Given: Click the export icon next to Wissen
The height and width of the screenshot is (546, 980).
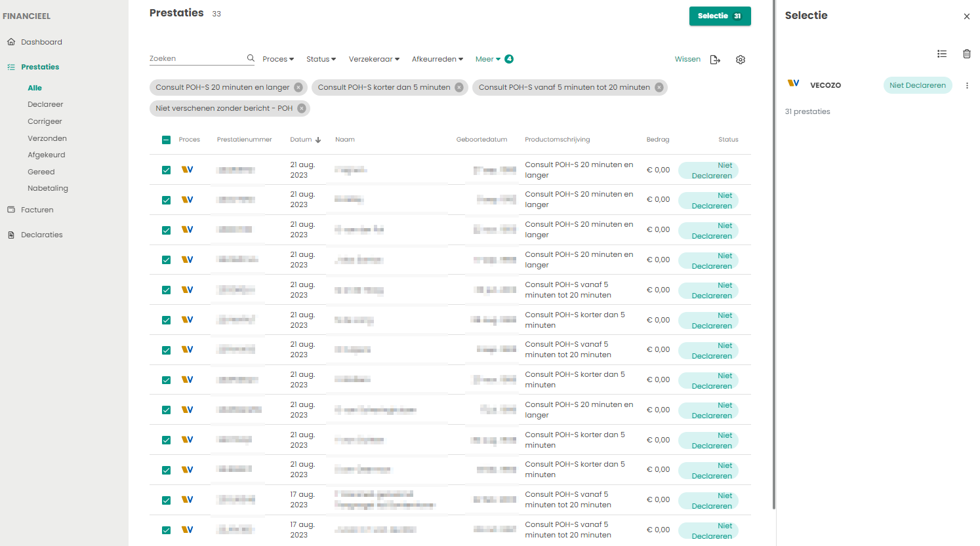Looking at the screenshot, I should coord(715,60).
